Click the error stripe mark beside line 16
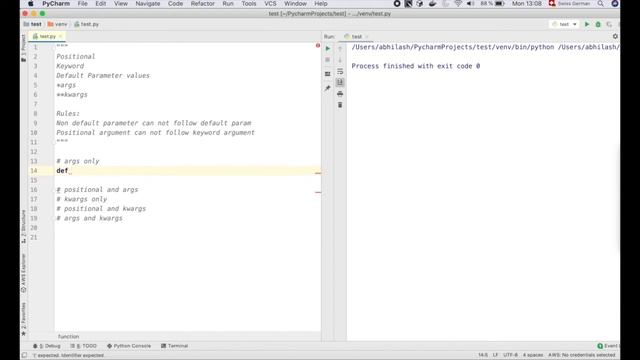Image resolution: width=640 pixels, height=360 pixels. [x=318, y=192]
